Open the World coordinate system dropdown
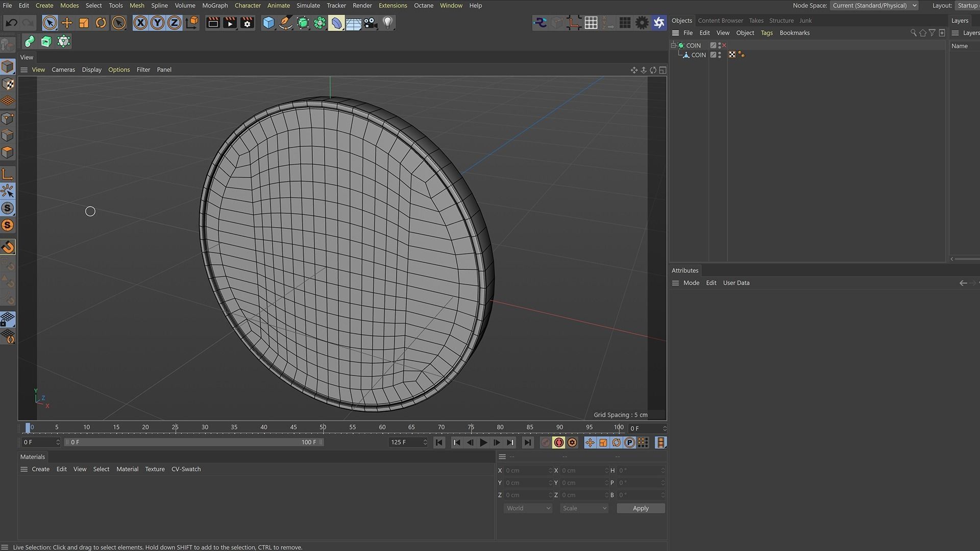The image size is (980, 551). [x=528, y=509]
